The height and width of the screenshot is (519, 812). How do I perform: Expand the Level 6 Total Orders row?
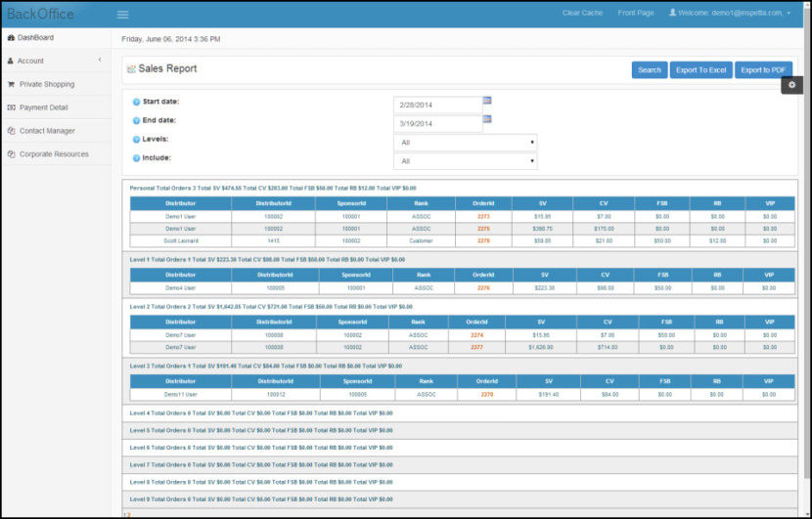460,448
